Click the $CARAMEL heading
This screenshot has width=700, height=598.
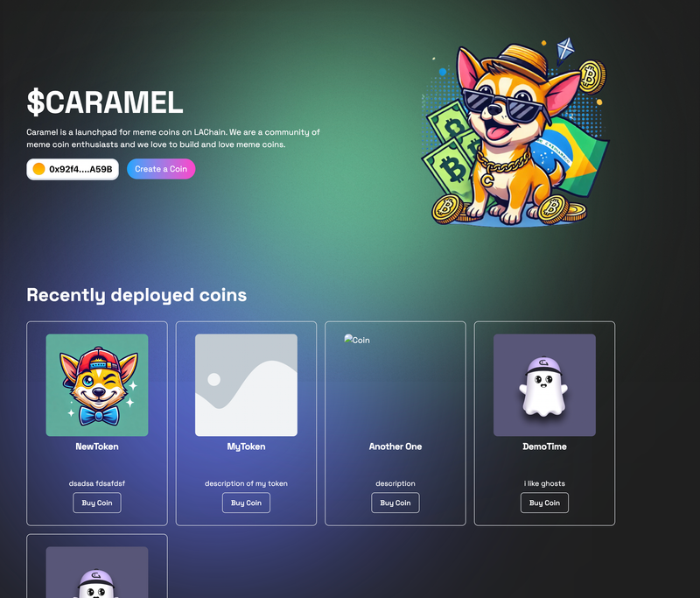(x=105, y=102)
